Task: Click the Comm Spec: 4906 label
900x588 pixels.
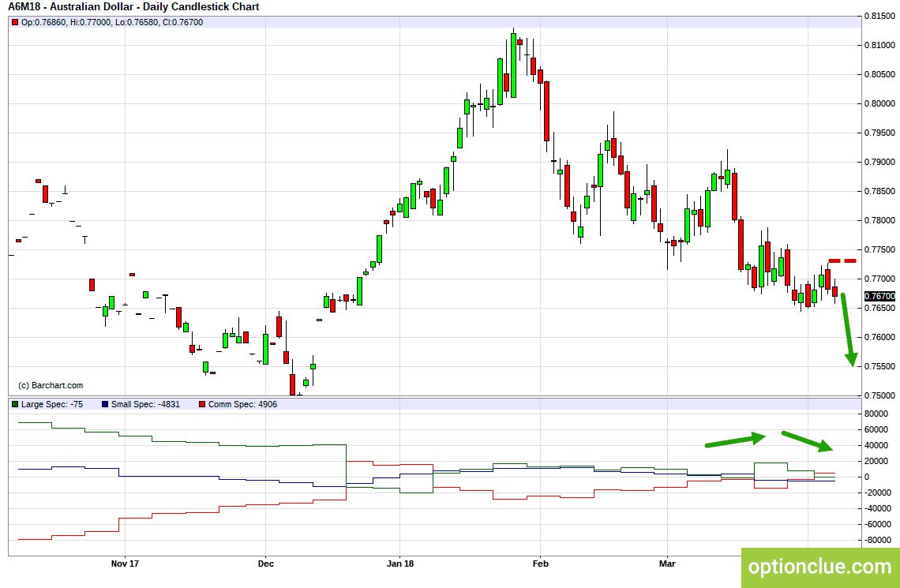Action: (242, 404)
